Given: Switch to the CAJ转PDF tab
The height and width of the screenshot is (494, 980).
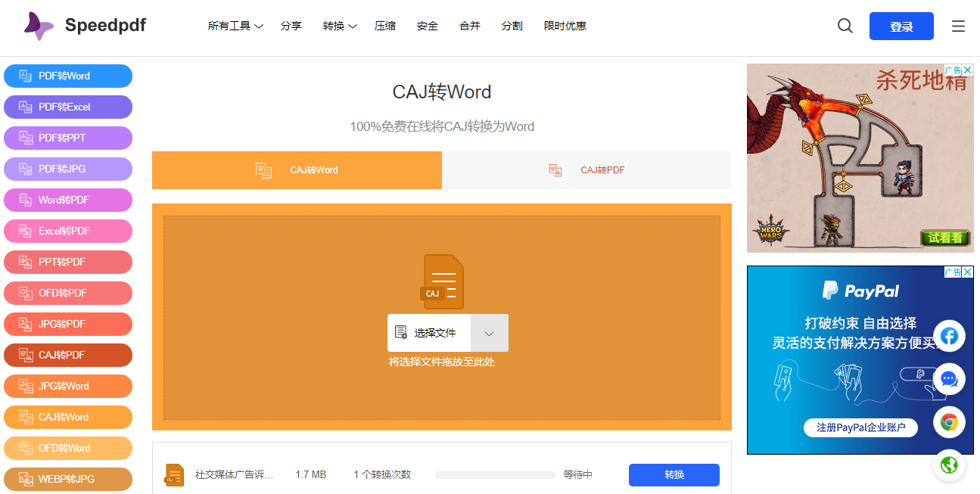Looking at the screenshot, I should point(587,169).
